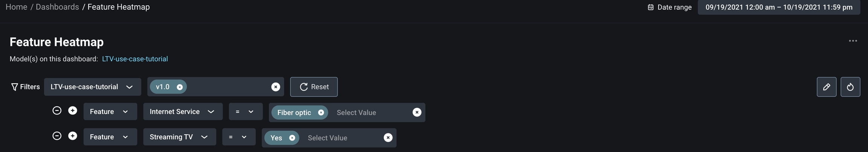The width and height of the screenshot is (868, 152).
Task: Expand the Streaming TV feature dropdown
Action: (x=179, y=137)
